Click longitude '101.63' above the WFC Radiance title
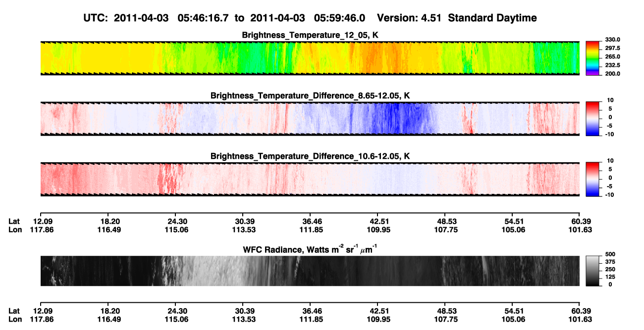644x330 pixels. pos(581,230)
